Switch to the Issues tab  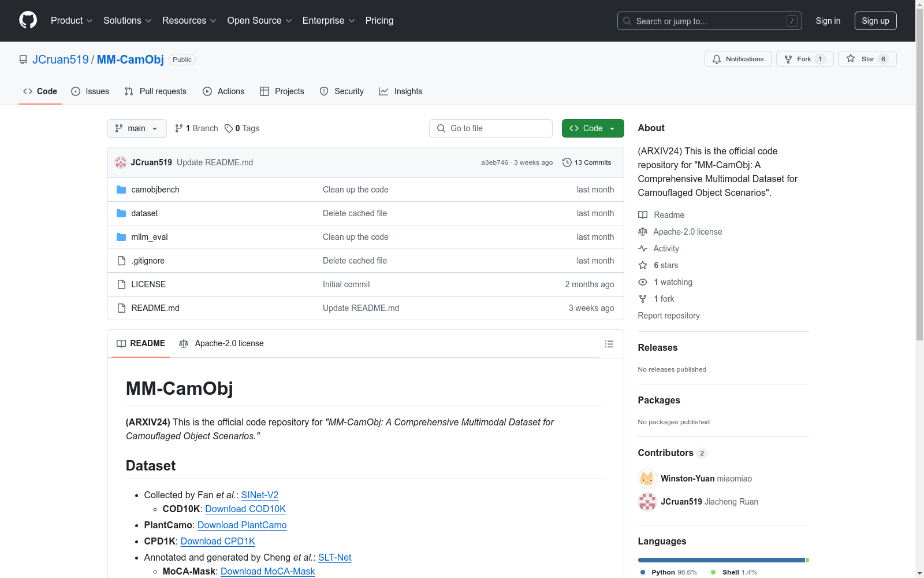pos(90,91)
